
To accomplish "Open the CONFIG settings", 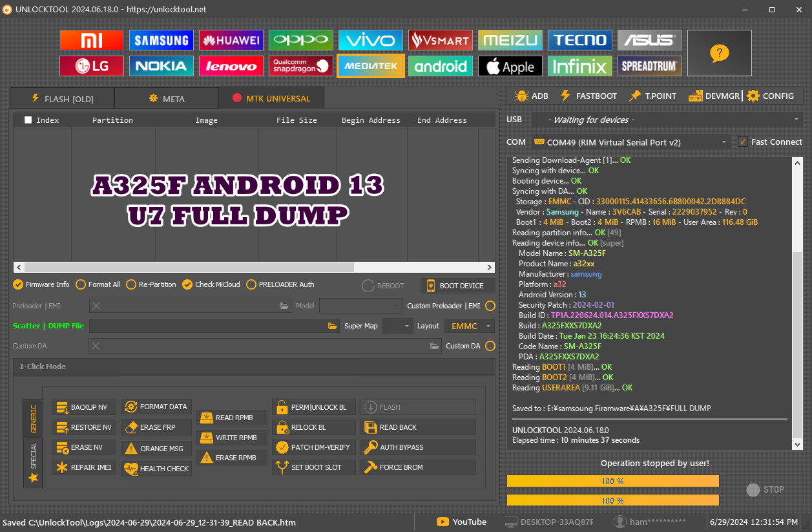I will [771, 96].
